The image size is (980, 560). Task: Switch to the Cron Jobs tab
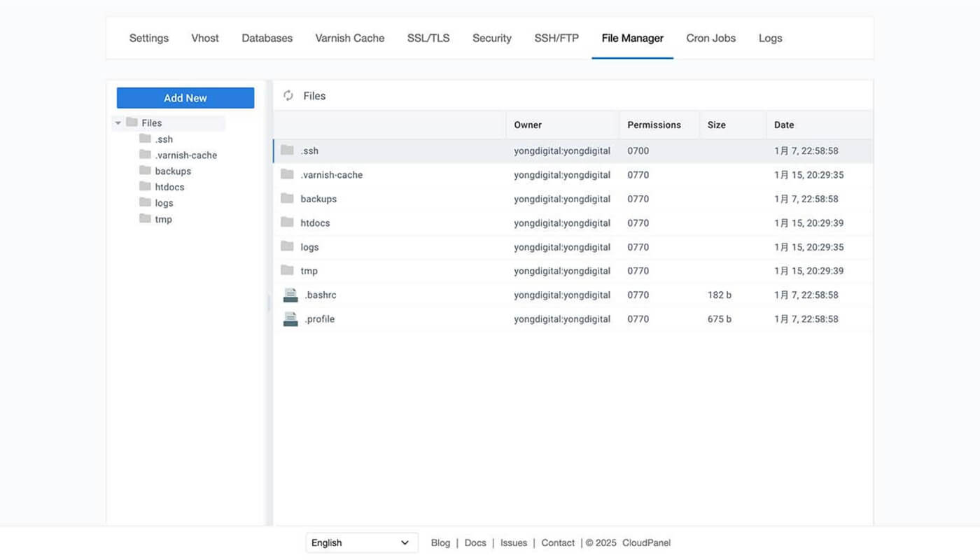(710, 38)
